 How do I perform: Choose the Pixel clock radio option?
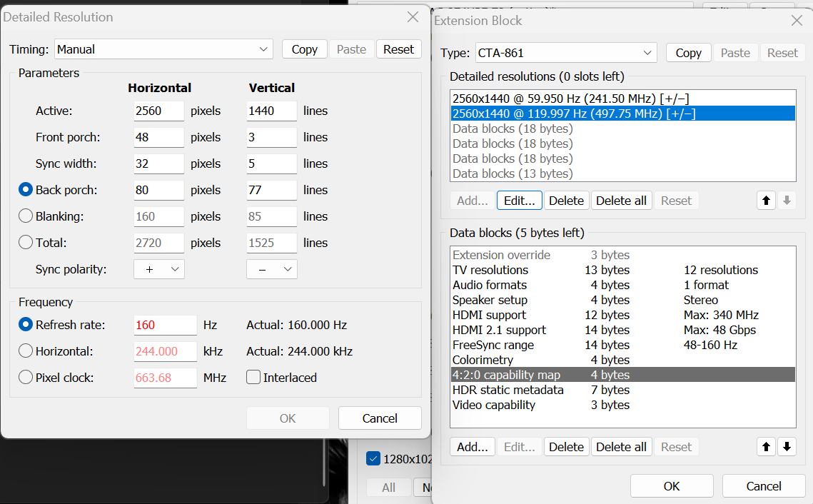tap(26, 378)
